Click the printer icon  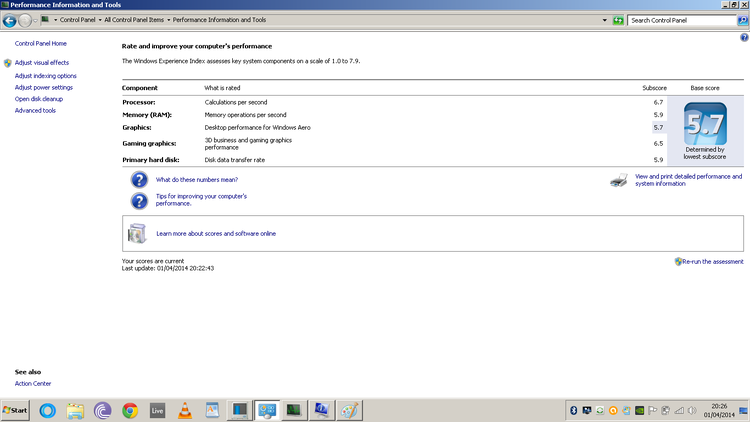coord(619,180)
